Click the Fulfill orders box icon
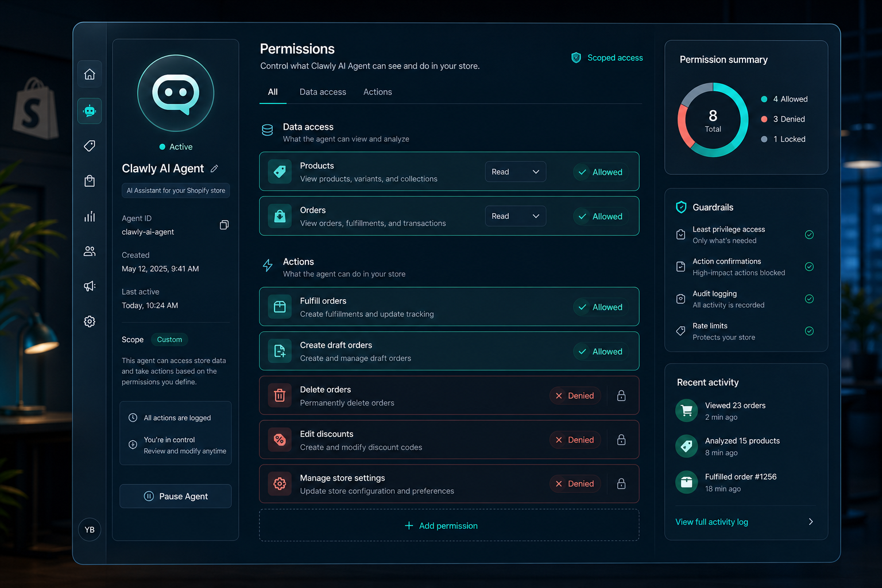Screen dimensions: 882x588 (280, 307)
